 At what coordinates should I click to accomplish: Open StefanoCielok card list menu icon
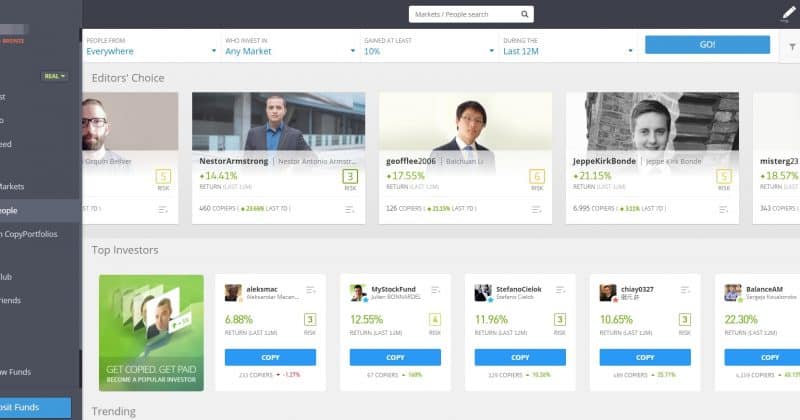560,290
